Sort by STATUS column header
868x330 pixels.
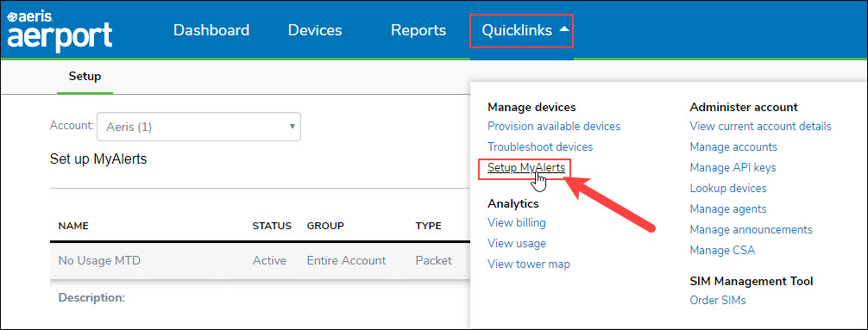[272, 226]
